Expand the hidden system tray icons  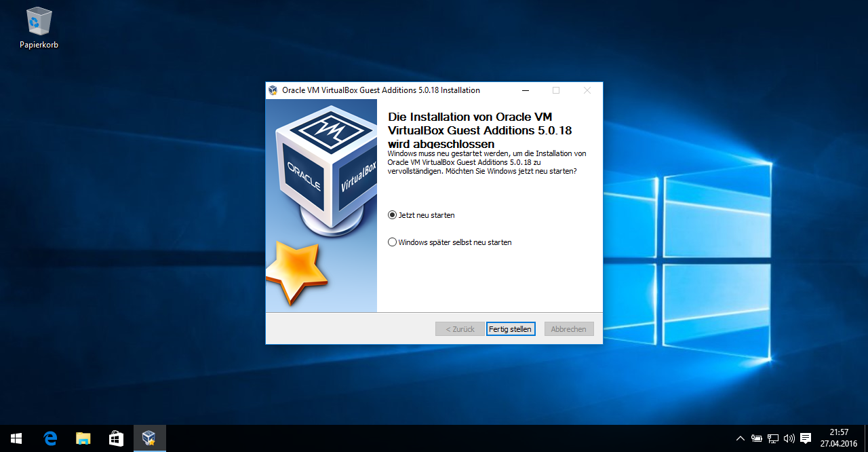pyautogui.click(x=740, y=438)
